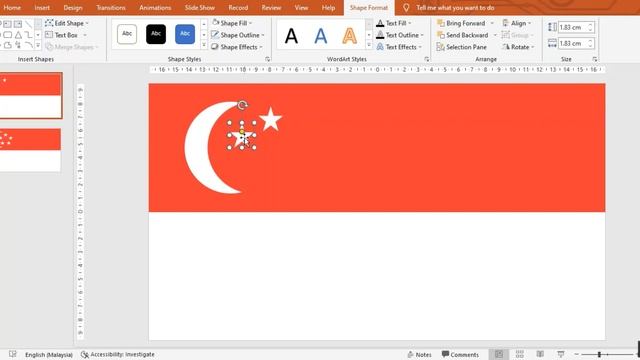This screenshot has width=640, height=360.
Task: Apply the blue Abc shape style
Action: [185, 34]
